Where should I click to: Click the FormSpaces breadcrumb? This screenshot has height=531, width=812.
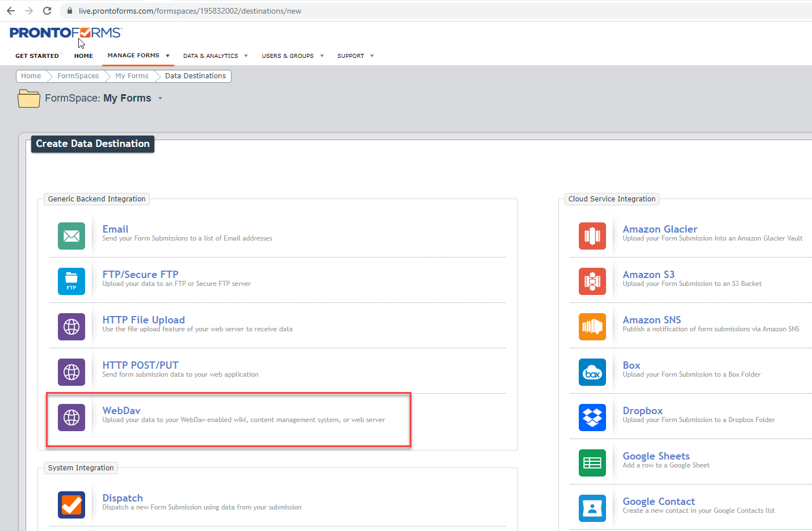tap(78, 76)
